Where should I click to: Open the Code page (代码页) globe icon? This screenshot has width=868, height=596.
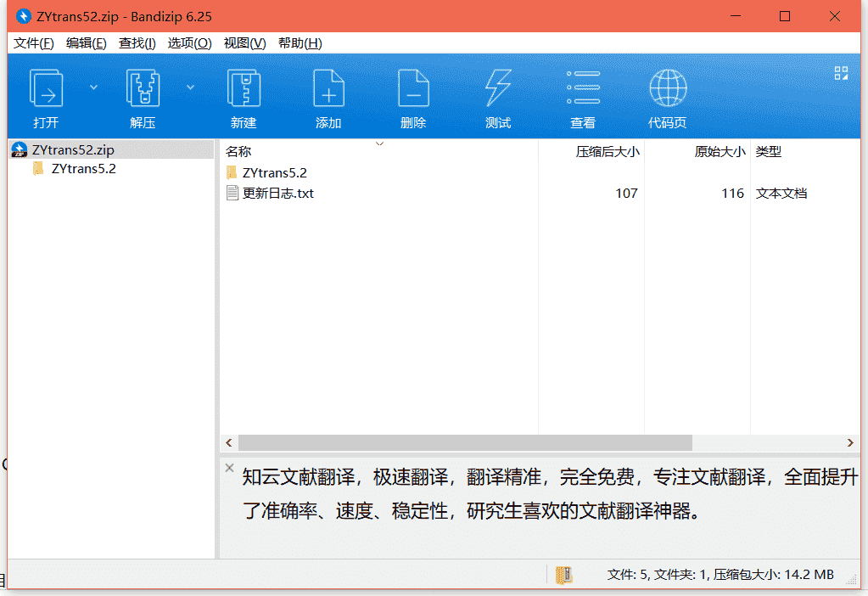point(668,88)
